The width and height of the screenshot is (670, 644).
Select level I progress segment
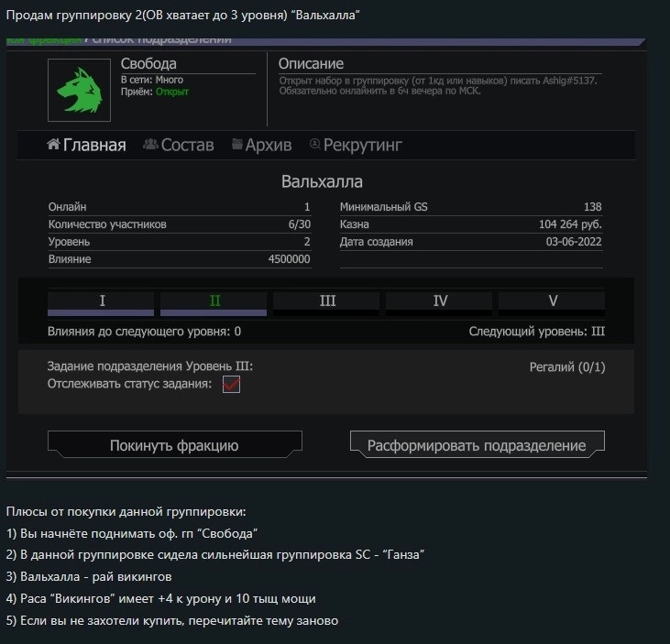coord(101,303)
